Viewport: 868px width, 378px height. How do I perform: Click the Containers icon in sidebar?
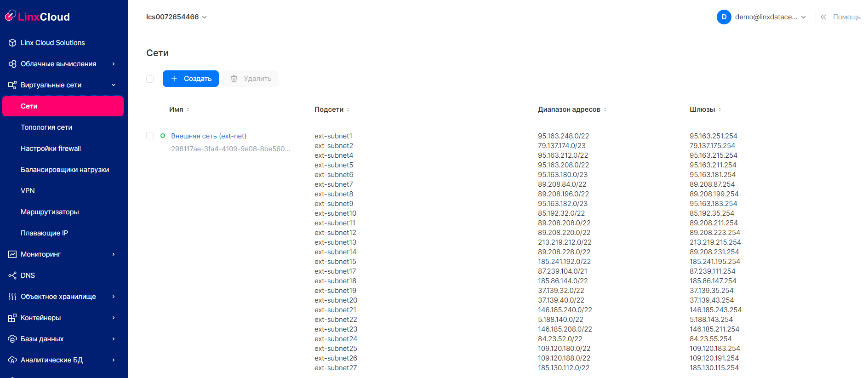pyautogui.click(x=12, y=318)
